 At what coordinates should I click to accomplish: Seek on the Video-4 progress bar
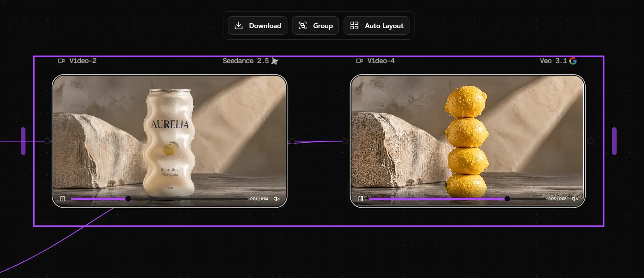[x=457, y=199]
